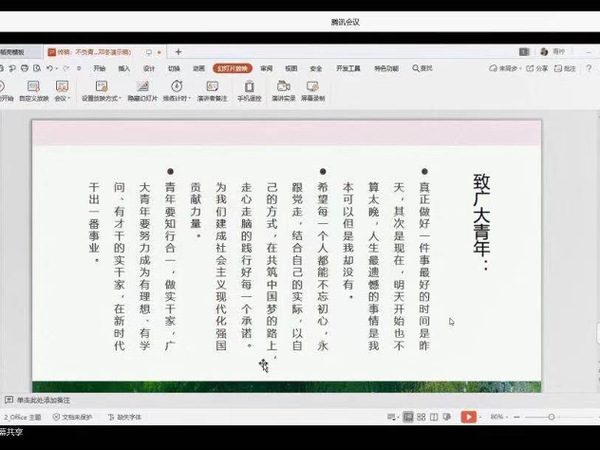
Task: Click the 分享 share button
Action: point(537,69)
